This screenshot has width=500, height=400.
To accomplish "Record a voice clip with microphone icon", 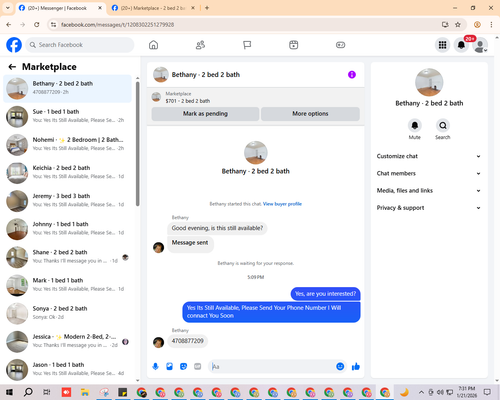I will click(155, 367).
